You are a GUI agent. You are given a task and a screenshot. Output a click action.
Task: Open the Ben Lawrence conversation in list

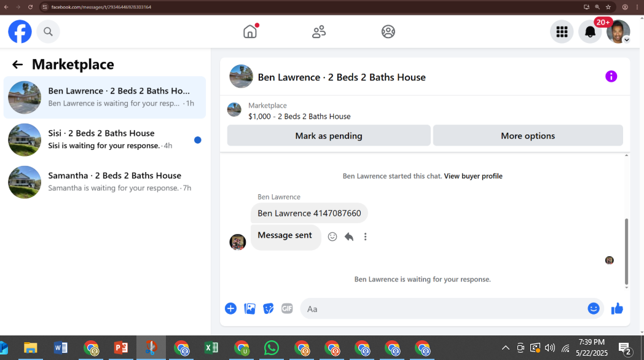[104, 97]
